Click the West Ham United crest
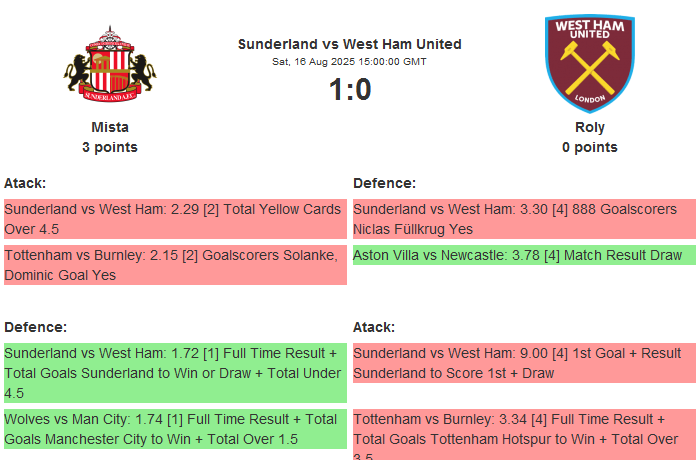700x460 pixels. point(590,64)
